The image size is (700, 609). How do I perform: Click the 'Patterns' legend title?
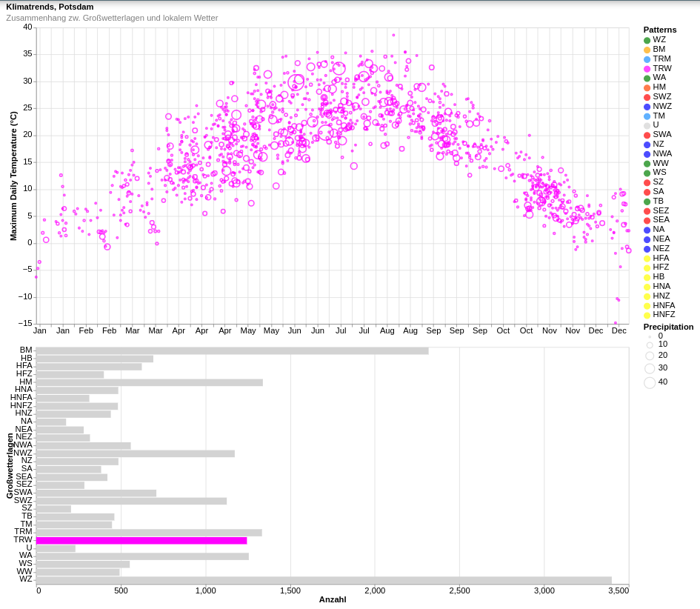[659, 30]
